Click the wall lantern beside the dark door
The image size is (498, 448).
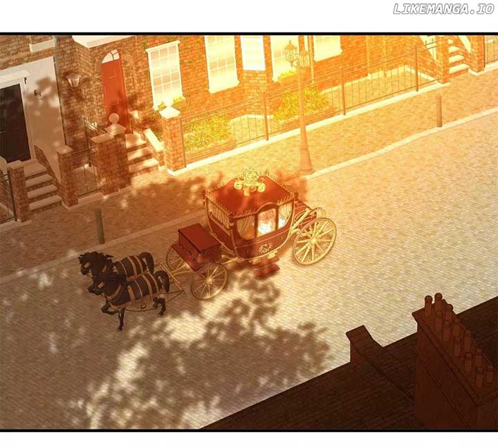(73, 80)
